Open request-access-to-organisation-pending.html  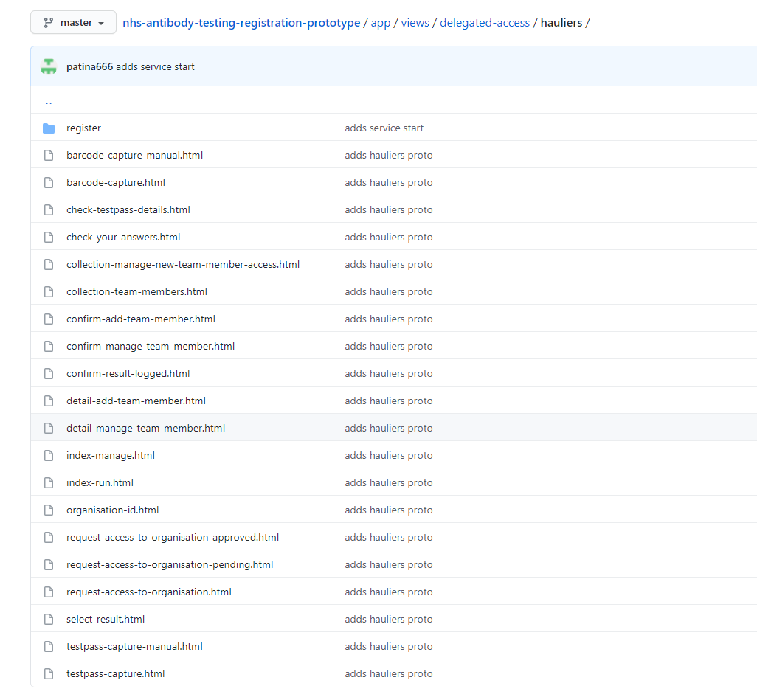(170, 564)
